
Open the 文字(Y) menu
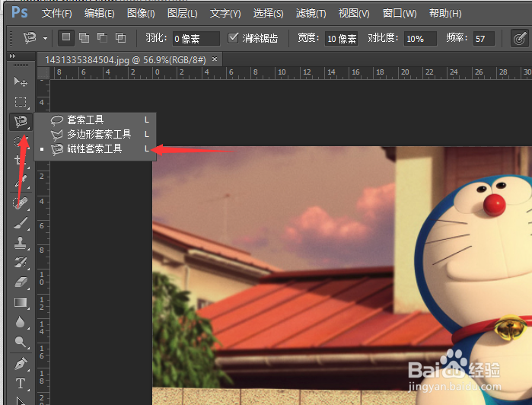[x=225, y=13]
